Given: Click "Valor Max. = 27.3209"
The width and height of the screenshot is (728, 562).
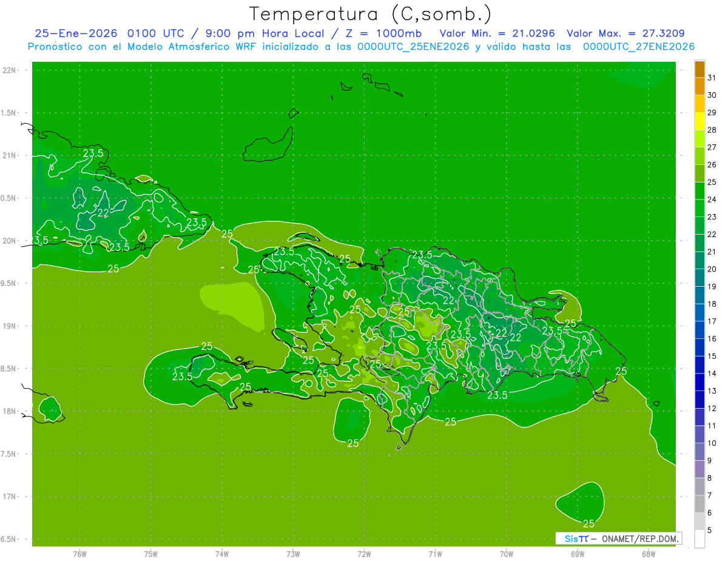Looking at the screenshot, I should (x=625, y=33).
